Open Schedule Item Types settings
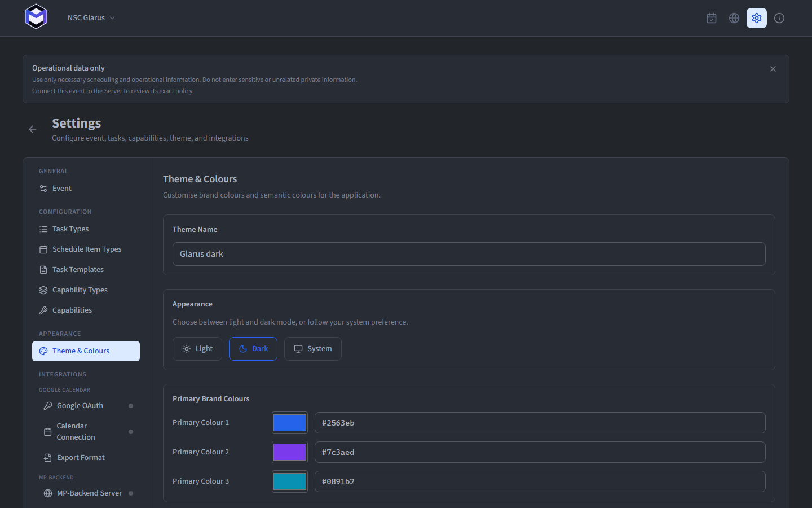Screen dimensions: 812x508 click(x=86, y=249)
